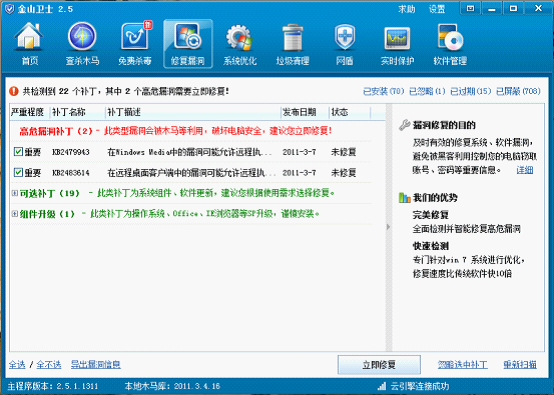Open 免费杀毒 free antivirus icon
Image resolution: width=554 pixels, height=395 pixels.
(135, 44)
